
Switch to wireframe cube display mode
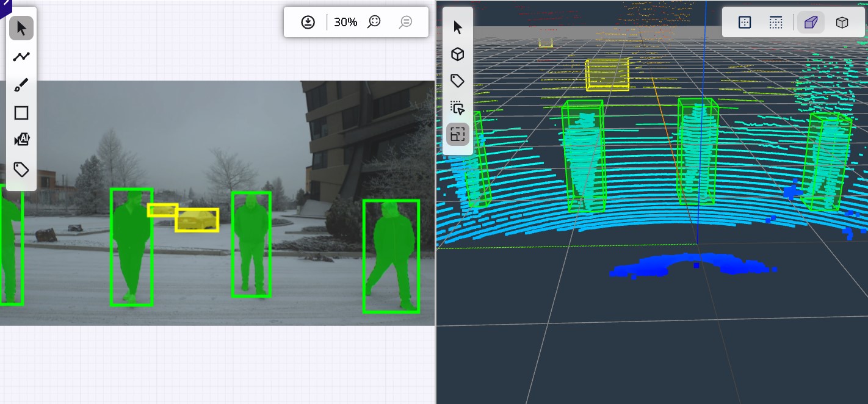point(842,22)
